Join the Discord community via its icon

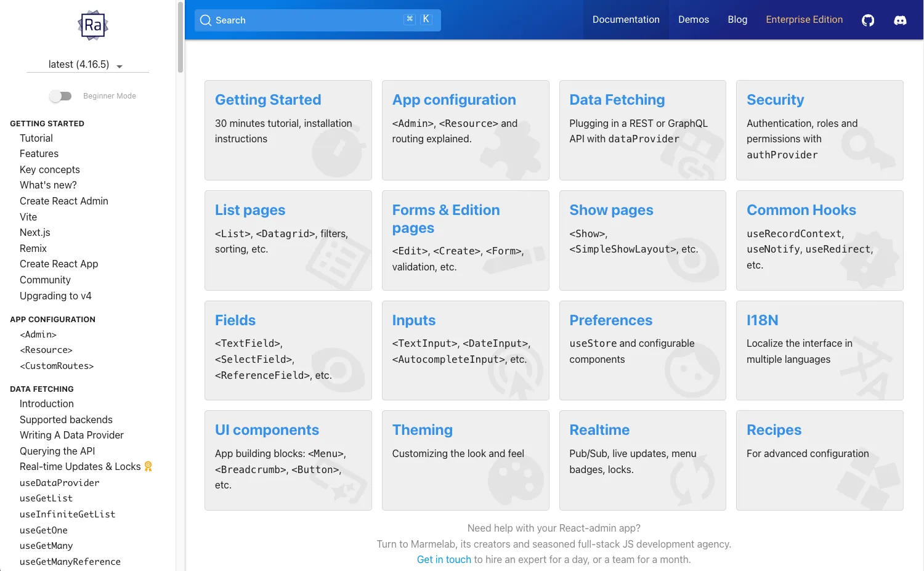click(x=900, y=20)
